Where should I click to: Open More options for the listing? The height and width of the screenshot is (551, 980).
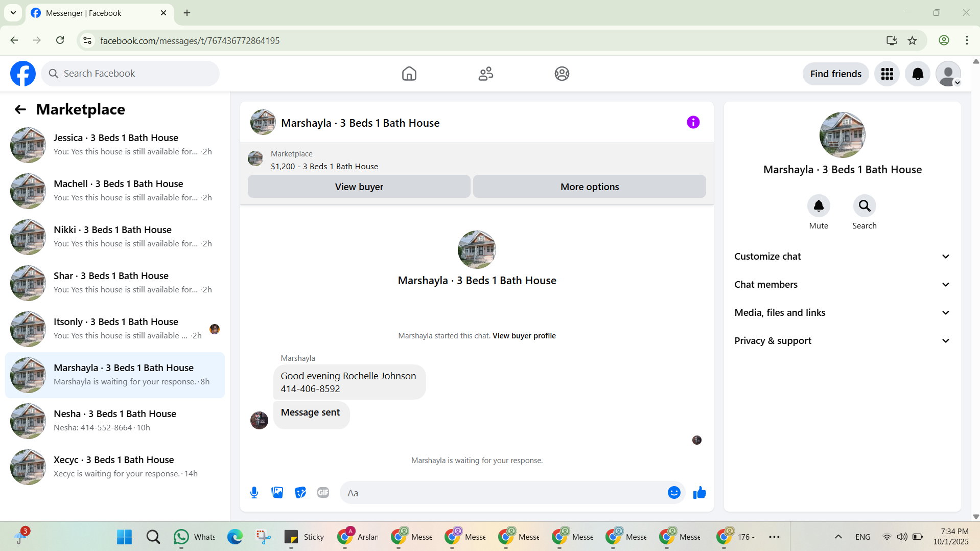tap(590, 187)
